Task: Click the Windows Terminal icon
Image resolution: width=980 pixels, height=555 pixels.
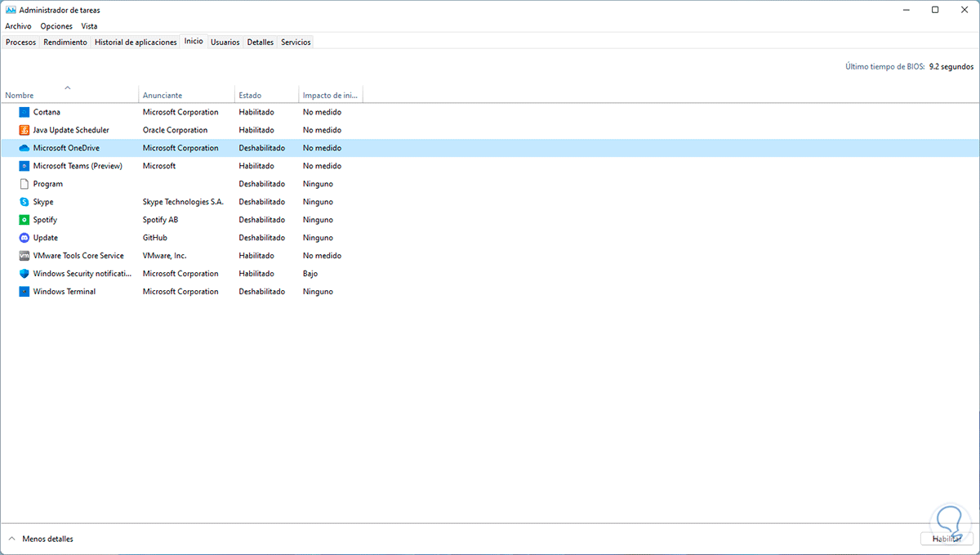Action: pos(24,292)
